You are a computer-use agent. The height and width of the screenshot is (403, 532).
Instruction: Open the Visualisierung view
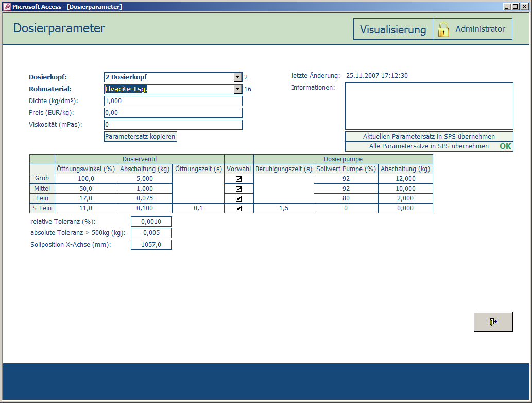pos(393,29)
